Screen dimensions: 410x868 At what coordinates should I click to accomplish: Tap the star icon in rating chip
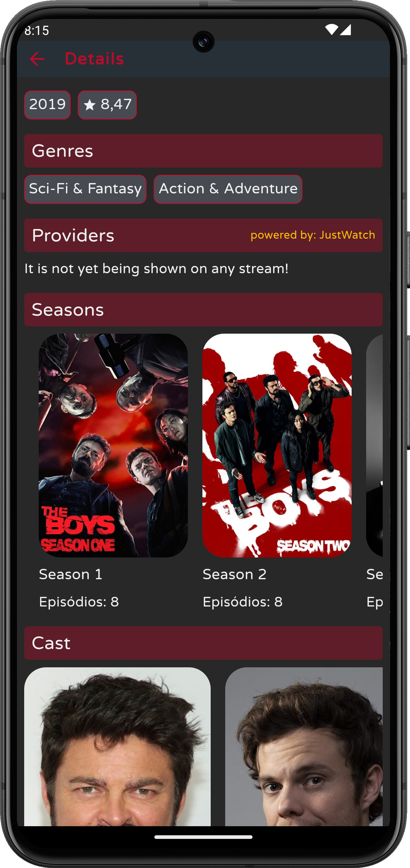[x=89, y=105]
